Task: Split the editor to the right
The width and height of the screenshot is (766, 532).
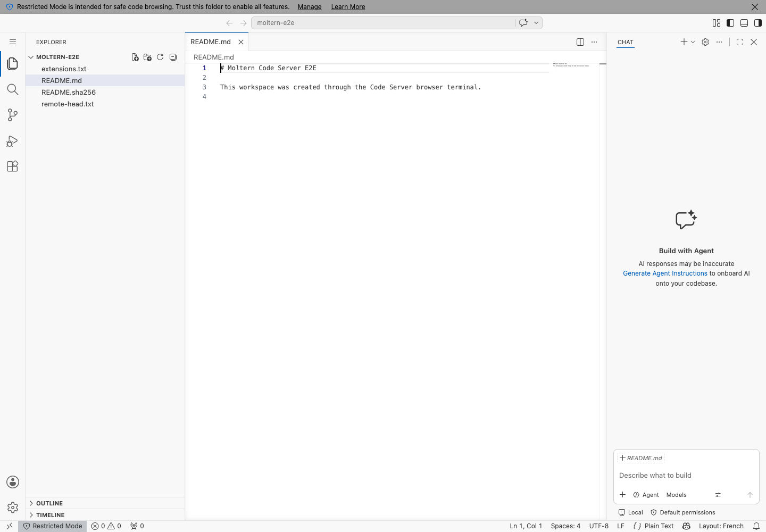Action: (x=580, y=42)
